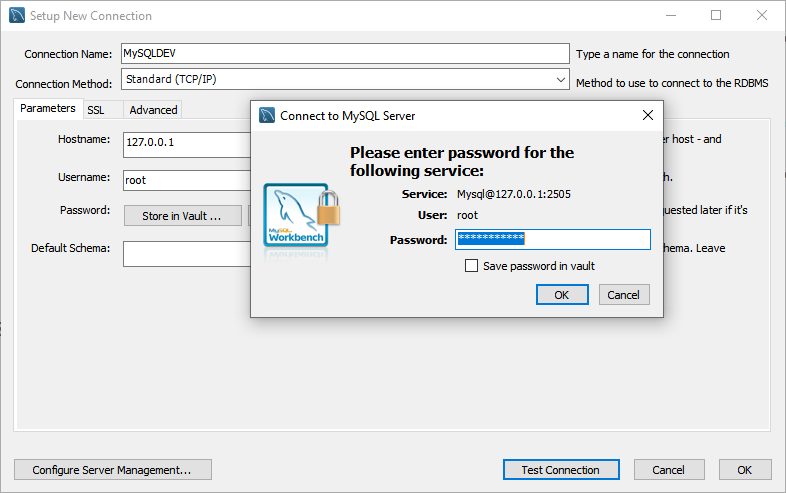Open the Advanced tab
The image size is (786, 493).
click(153, 110)
